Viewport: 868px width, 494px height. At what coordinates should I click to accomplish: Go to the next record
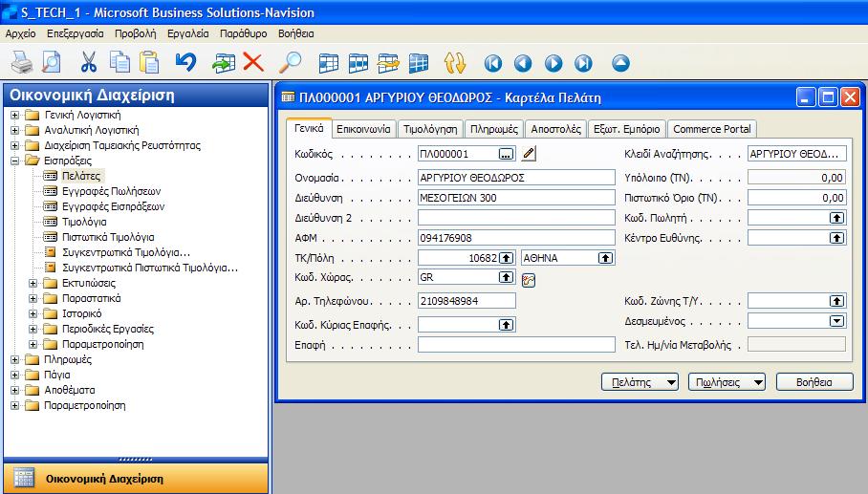553,63
